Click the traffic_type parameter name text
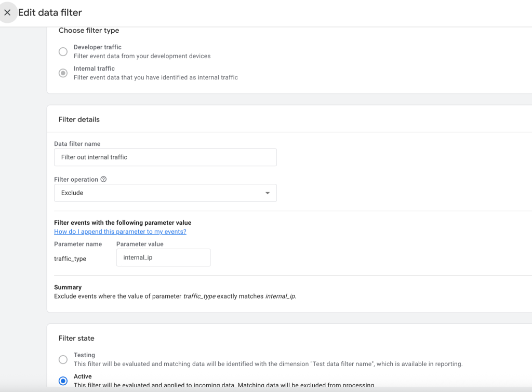 70,259
